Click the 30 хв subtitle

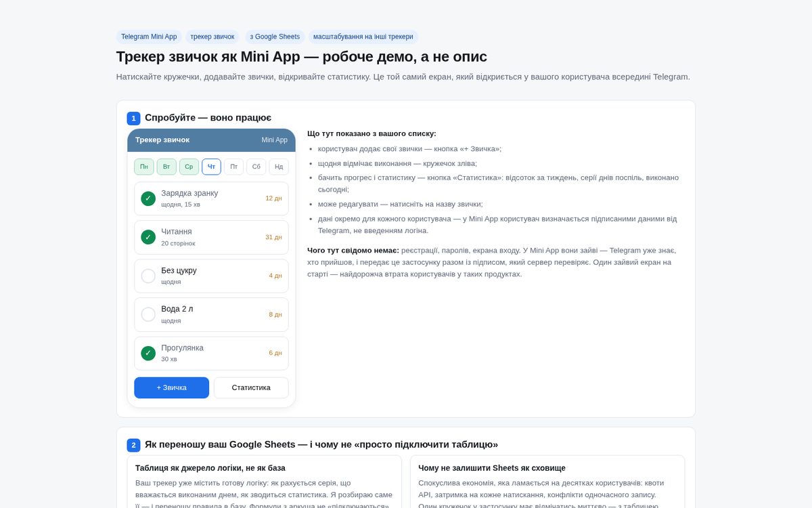[x=169, y=359]
